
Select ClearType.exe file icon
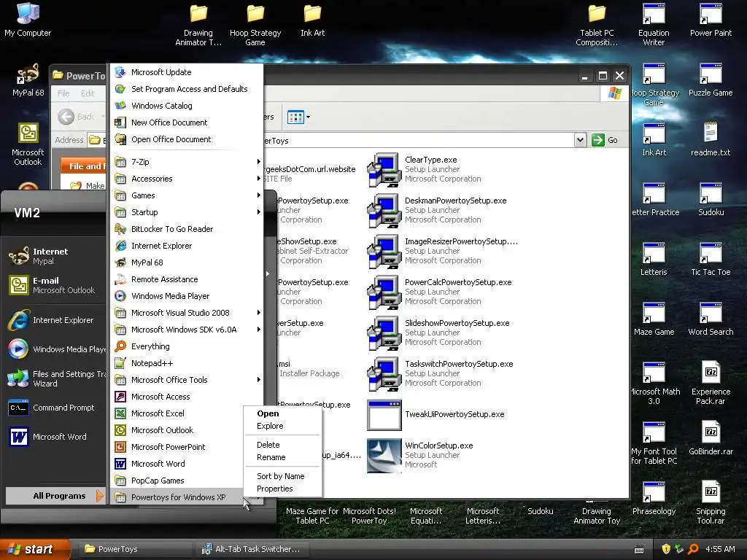(384, 169)
